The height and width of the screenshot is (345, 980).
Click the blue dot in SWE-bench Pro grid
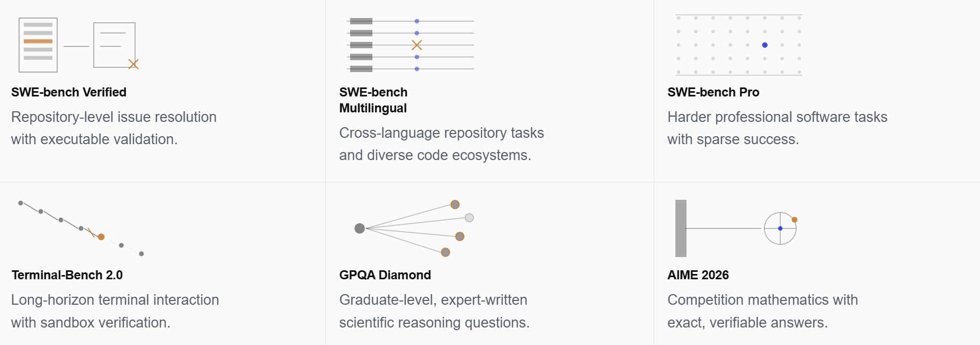point(765,45)
